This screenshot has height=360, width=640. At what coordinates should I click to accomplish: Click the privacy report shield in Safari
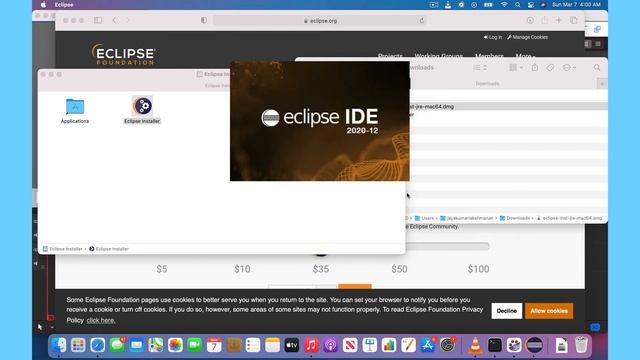(x=204, y=20)
